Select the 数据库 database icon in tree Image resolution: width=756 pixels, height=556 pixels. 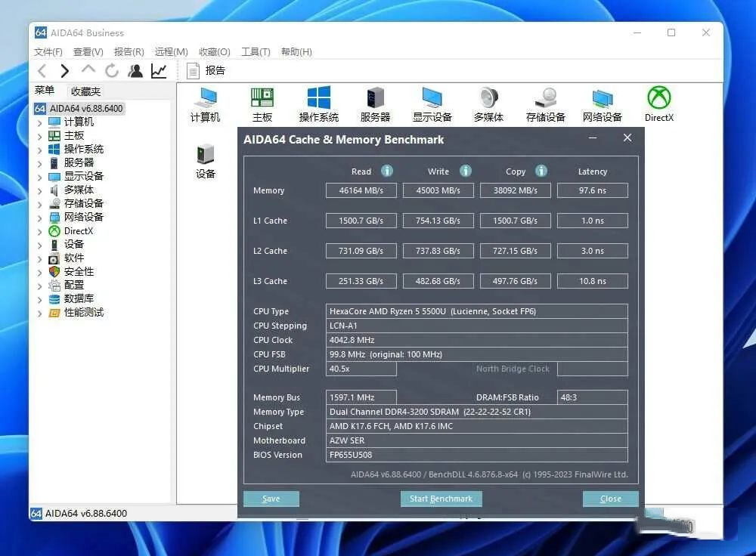point(54,299)
